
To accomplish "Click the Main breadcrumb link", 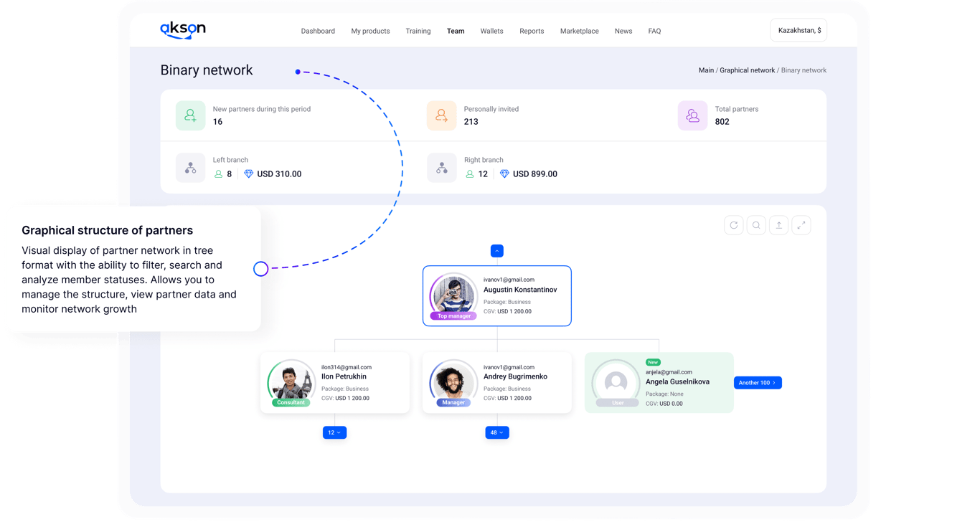I will pyautogui.click(x=706, y=70).
